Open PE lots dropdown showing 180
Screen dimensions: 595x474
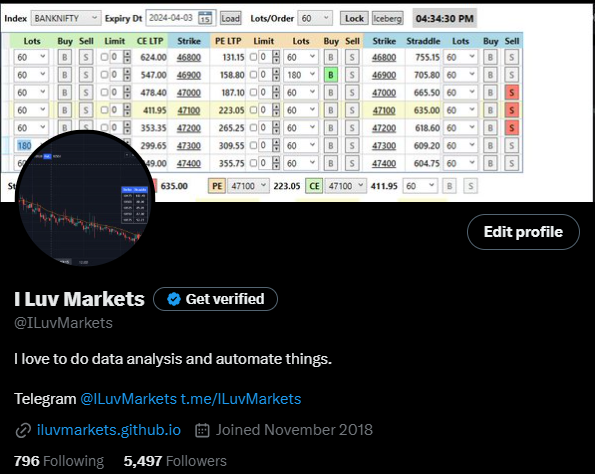point(301,75)
